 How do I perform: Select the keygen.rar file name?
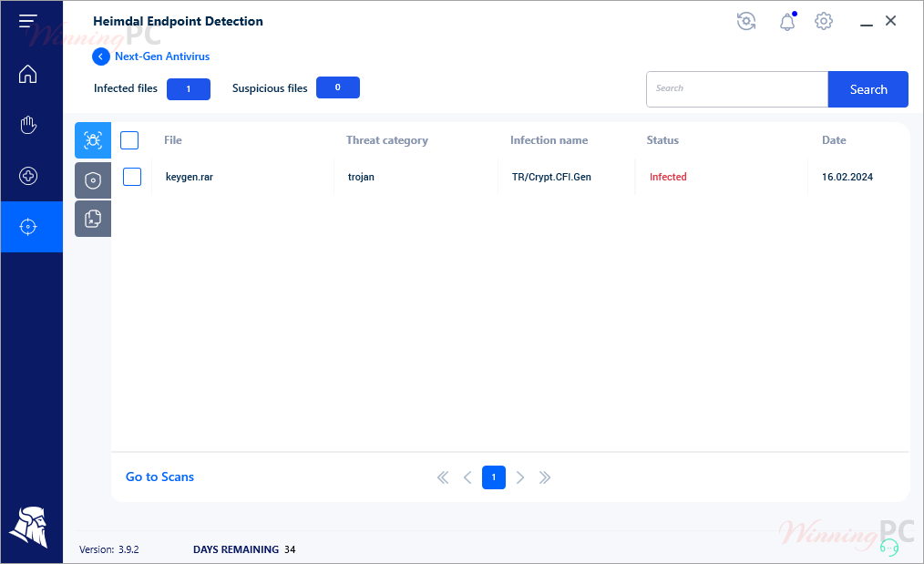(x=190, y=177)
